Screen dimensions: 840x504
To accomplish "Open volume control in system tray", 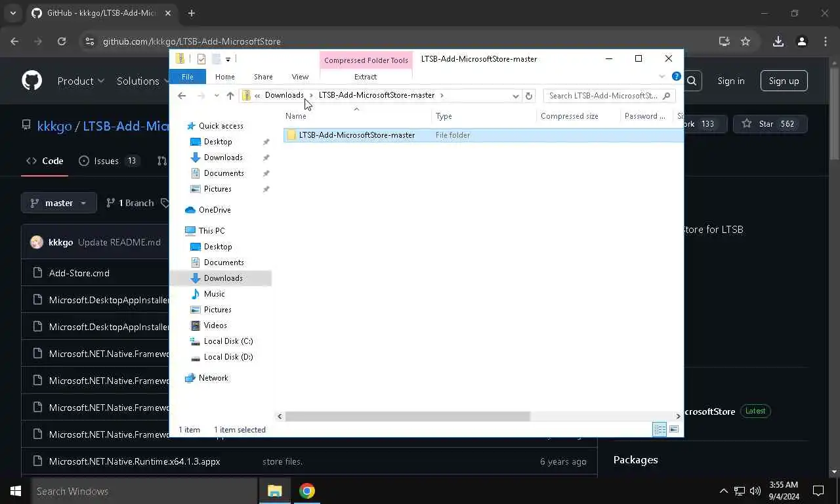I will tap(755, 491).
